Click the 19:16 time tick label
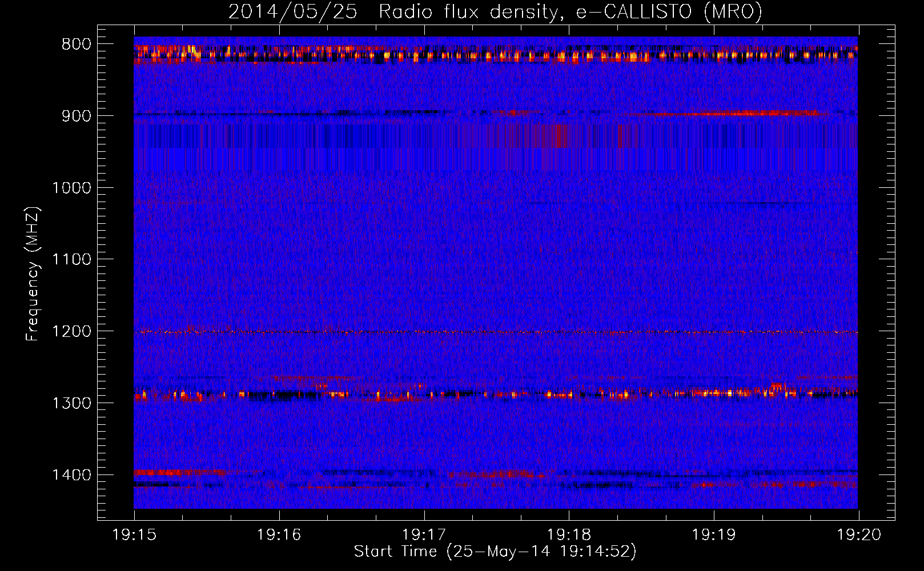This screenshot has height=571, width=924. point(279,534)
